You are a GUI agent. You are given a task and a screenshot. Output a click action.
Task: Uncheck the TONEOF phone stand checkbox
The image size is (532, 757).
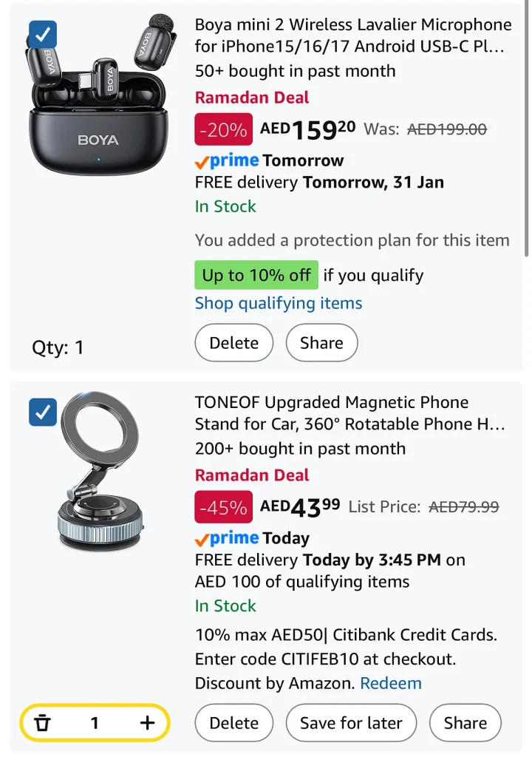(43, 412)
